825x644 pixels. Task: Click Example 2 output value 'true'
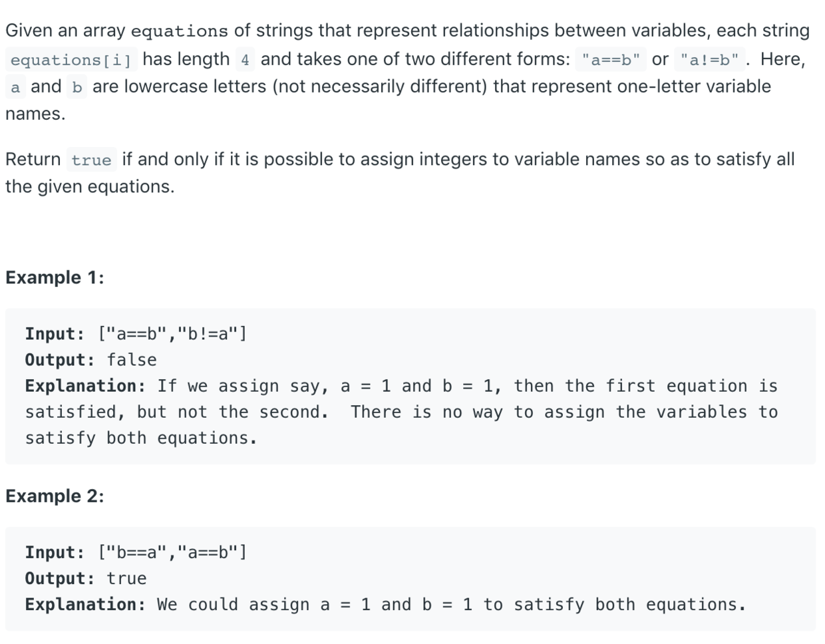(126, 578)
